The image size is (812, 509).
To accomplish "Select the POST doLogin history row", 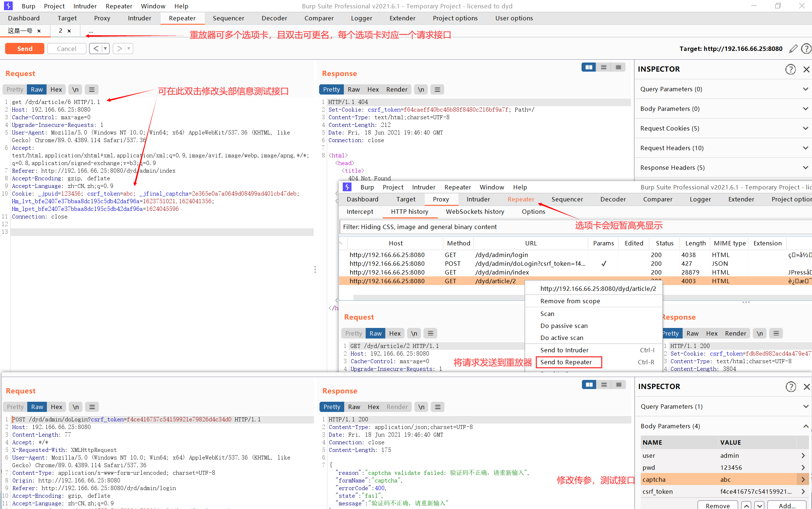I will pos(576,264).
